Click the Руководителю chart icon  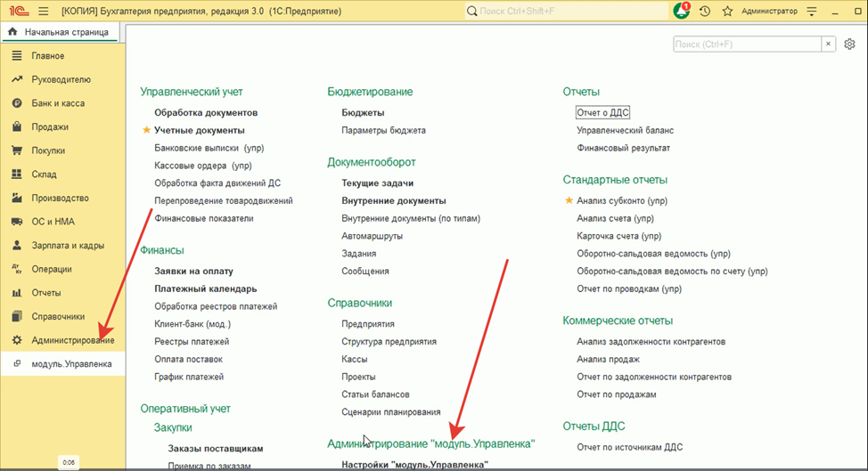pyautogui.click(x=17, y=79)
